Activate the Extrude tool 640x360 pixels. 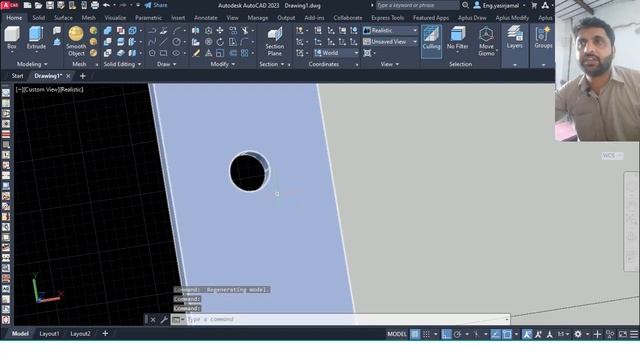(x=36, y=38)
